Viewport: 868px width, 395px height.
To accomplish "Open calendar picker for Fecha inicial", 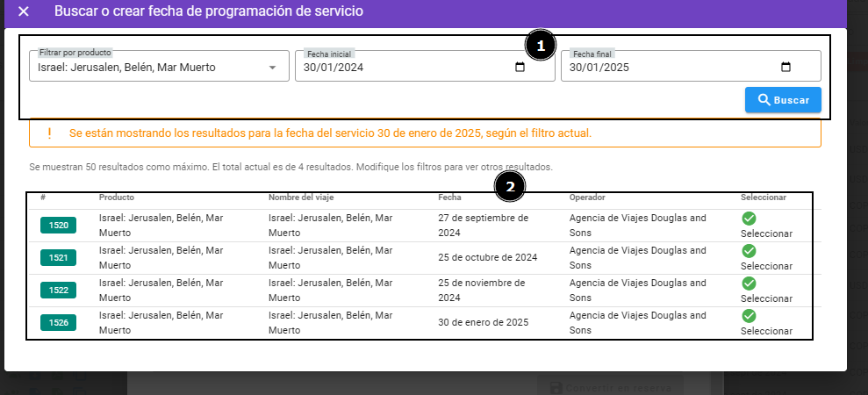I will [520, 68].
